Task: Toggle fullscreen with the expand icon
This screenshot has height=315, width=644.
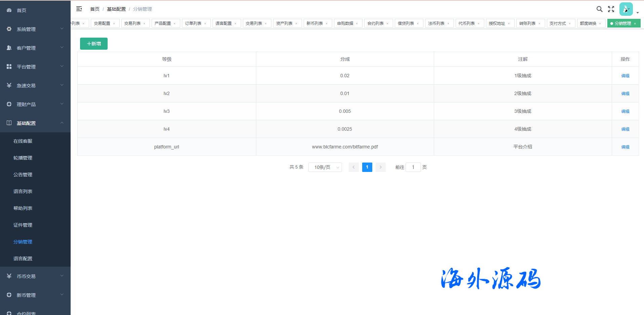Action: [x=611, y=9]
